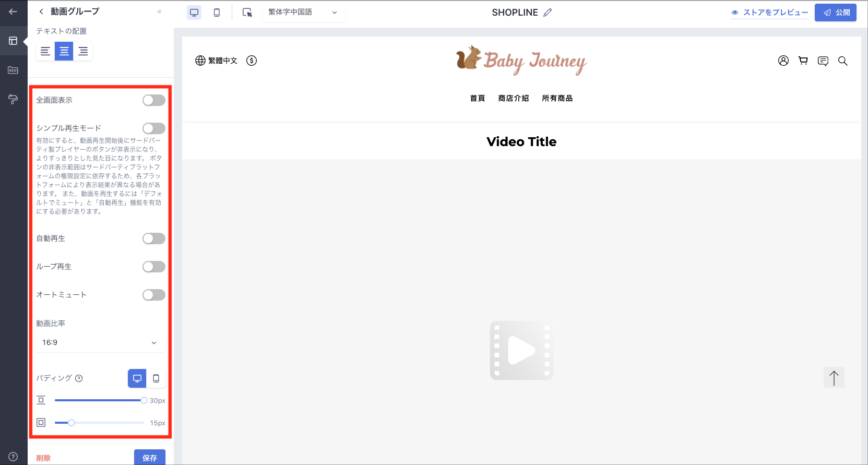
Task: Open the help question mark icon
Action: point(13,457)
